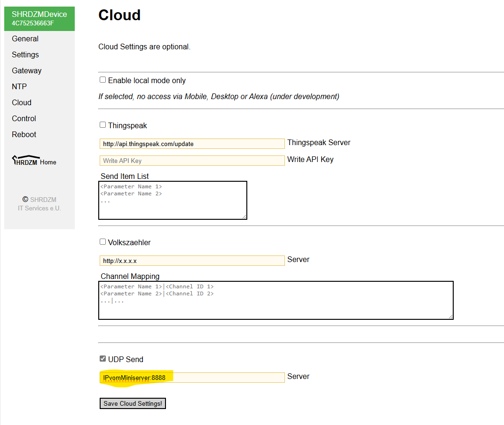Image resolution: width=504 pixels, height=425 pixels.
Task: Open the General menu page
Action: click(25, 39)
